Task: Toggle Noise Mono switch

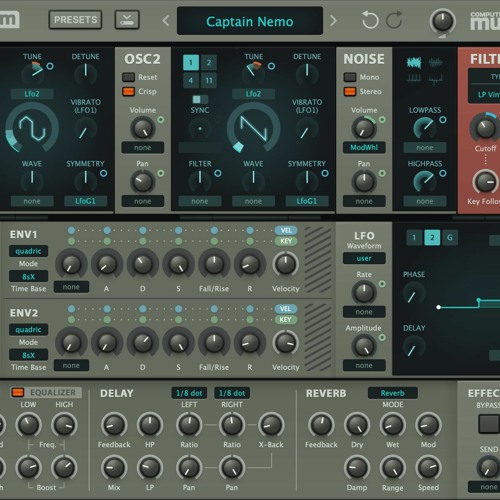Action: tap(350, 77)
